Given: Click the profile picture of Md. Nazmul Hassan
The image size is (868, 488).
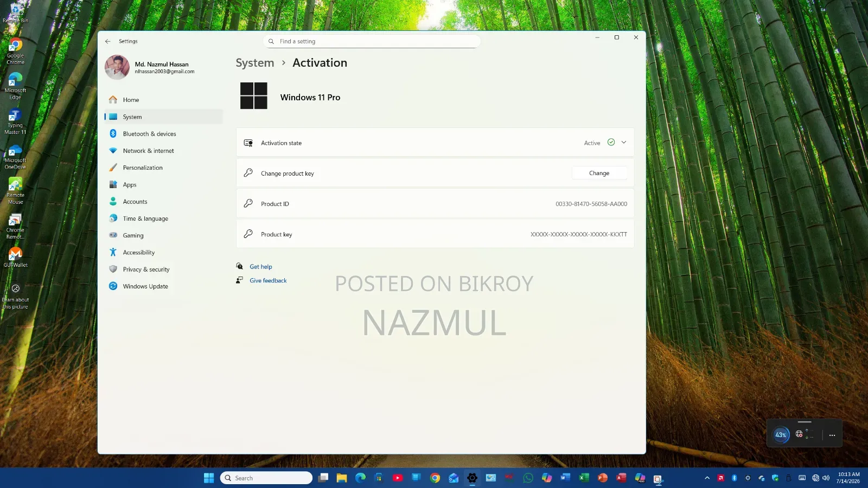Looking at the screenshot, I should [x=117, y=67].
